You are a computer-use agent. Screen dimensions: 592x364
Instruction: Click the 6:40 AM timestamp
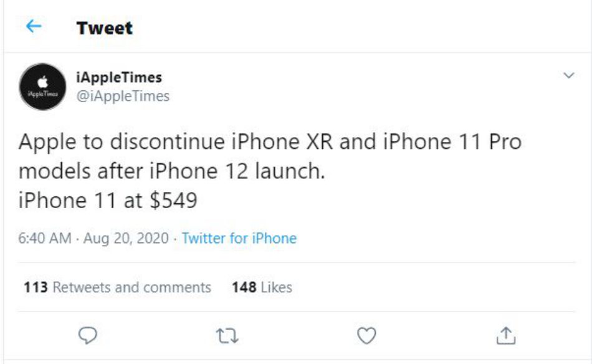44,238
